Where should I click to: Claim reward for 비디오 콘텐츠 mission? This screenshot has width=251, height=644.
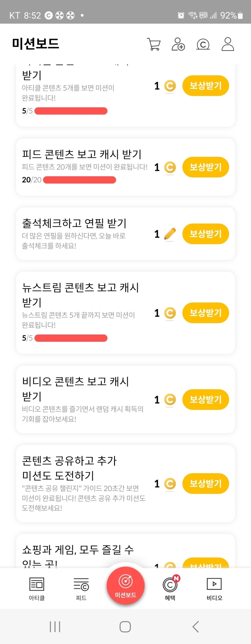pyautogui.click(x=205, y=400)
